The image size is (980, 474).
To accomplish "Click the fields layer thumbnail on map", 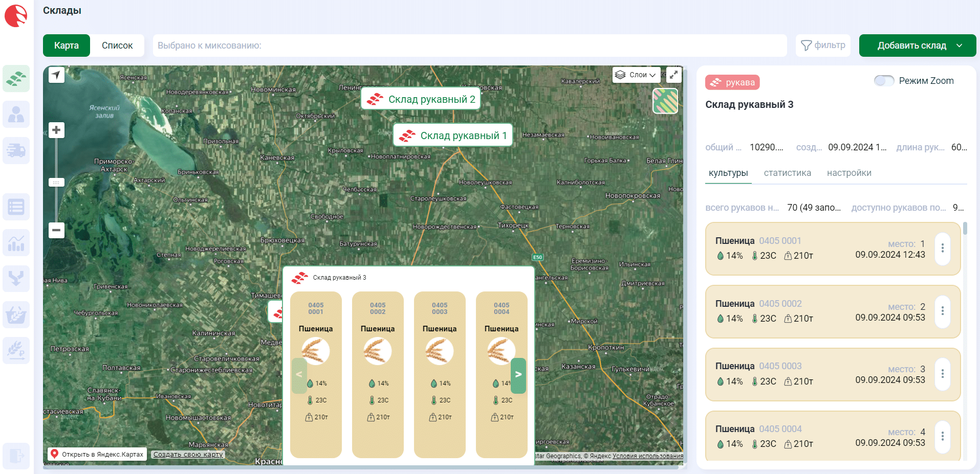I will coord(665,101).
